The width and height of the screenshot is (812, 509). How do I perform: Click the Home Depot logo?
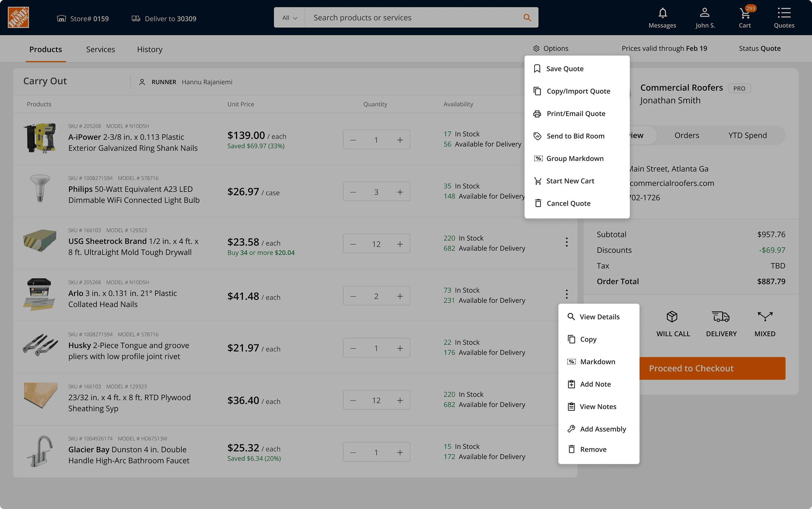[x=18, y=18]
